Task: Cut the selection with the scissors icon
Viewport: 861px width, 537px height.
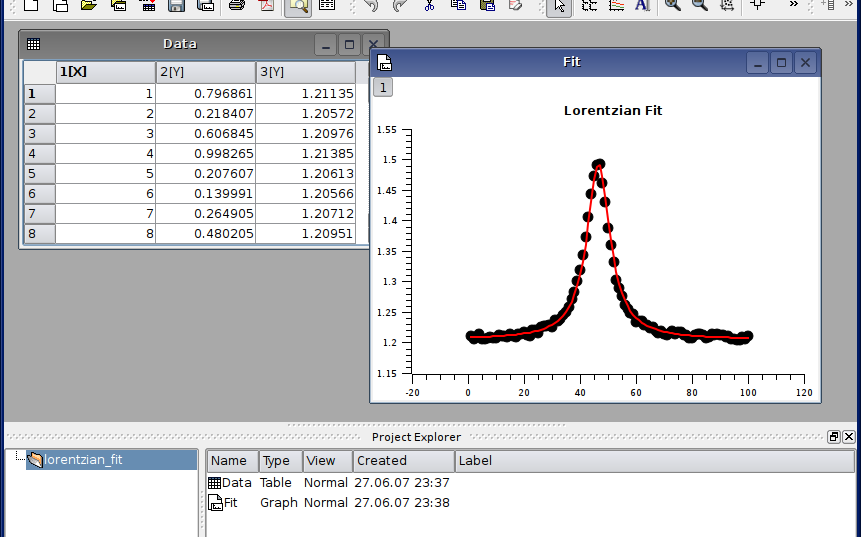Action: pos(429,5)
